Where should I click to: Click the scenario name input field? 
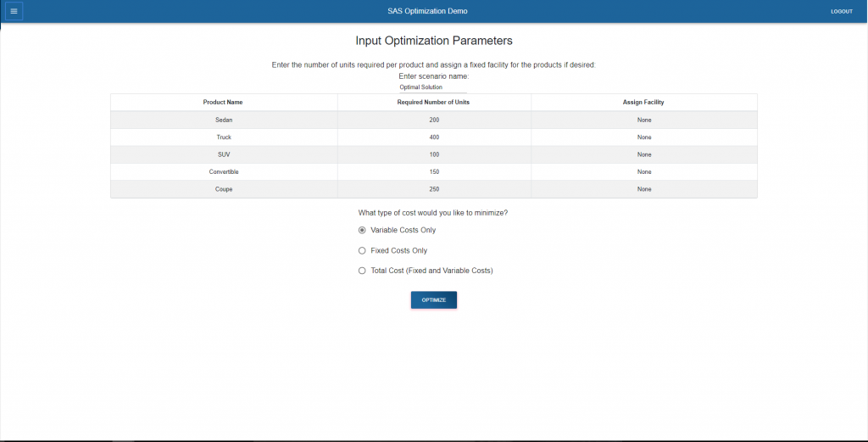[433, 87]
